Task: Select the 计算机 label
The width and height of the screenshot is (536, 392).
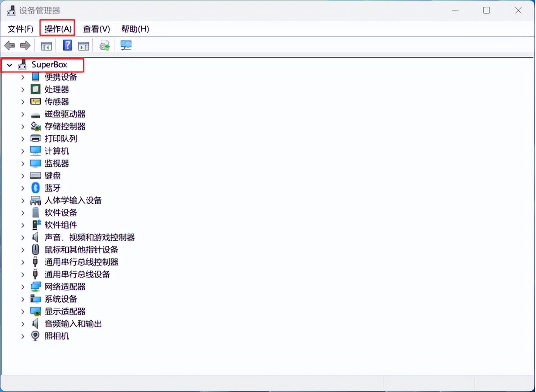Action: (56, 151)
